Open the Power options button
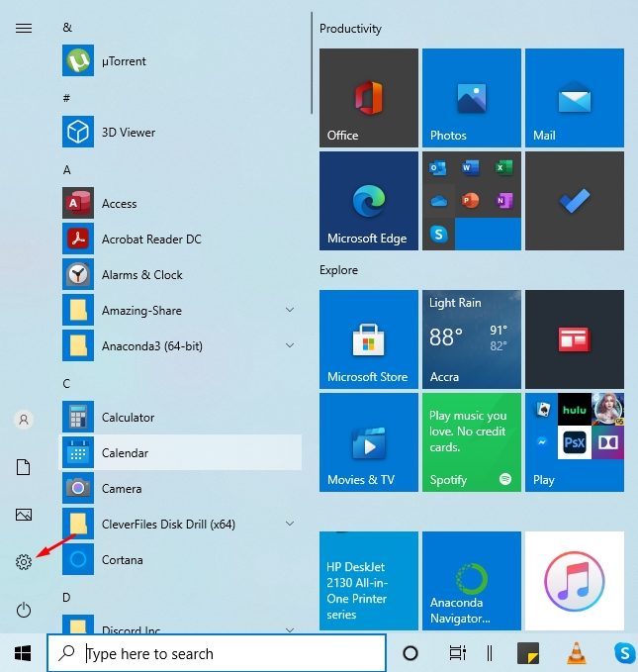The height and width of the screenshot is (672, 638). click(24, 610)
